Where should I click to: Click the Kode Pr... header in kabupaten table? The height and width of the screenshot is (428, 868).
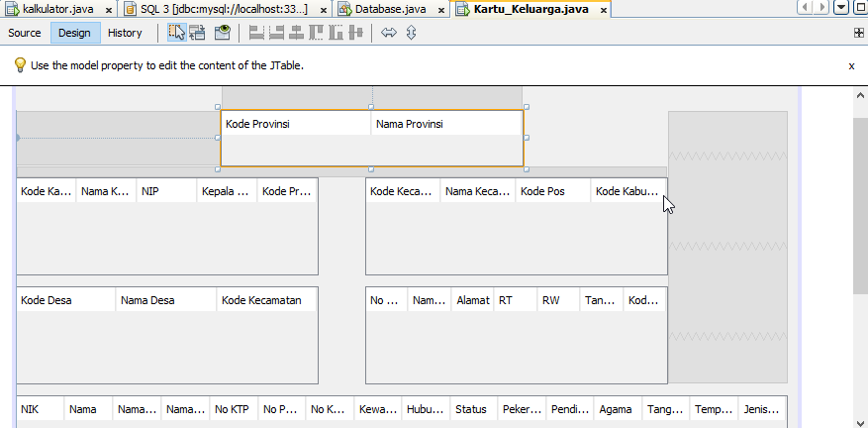click(x=287, y=191)
